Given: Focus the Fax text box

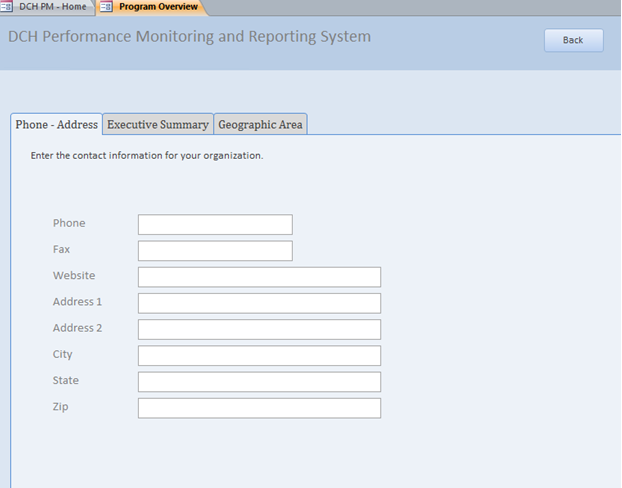Looking at the screenshot, I should click(x=215, y=251).
